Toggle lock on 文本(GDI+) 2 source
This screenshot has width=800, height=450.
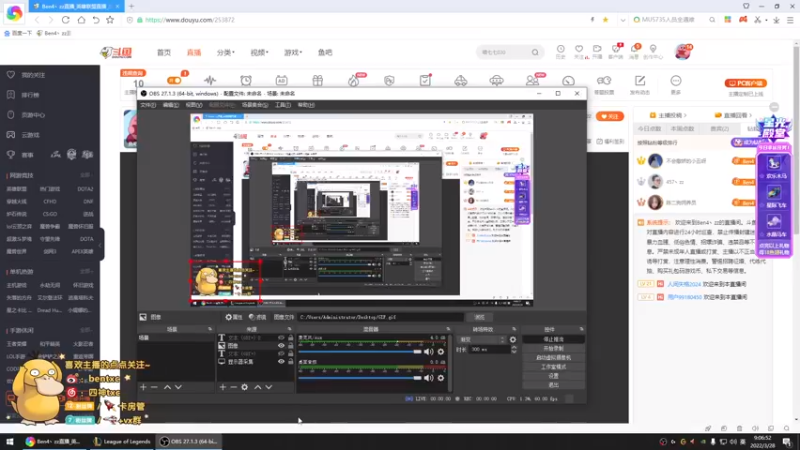290,338
